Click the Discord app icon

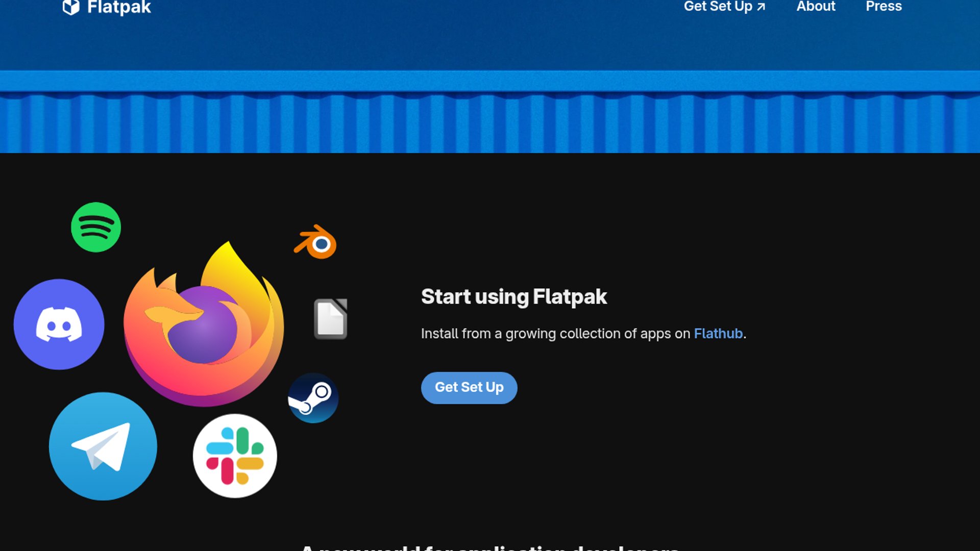pos(59,324)
